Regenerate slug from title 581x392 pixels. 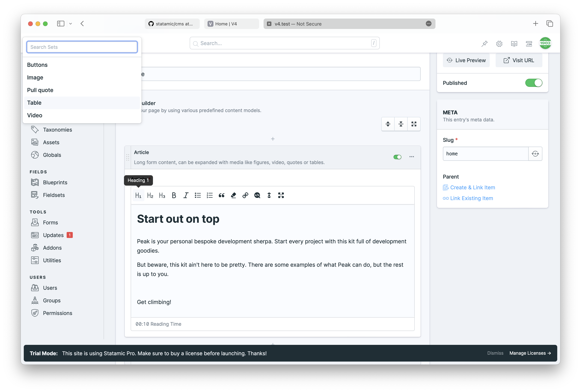(535, 154)
